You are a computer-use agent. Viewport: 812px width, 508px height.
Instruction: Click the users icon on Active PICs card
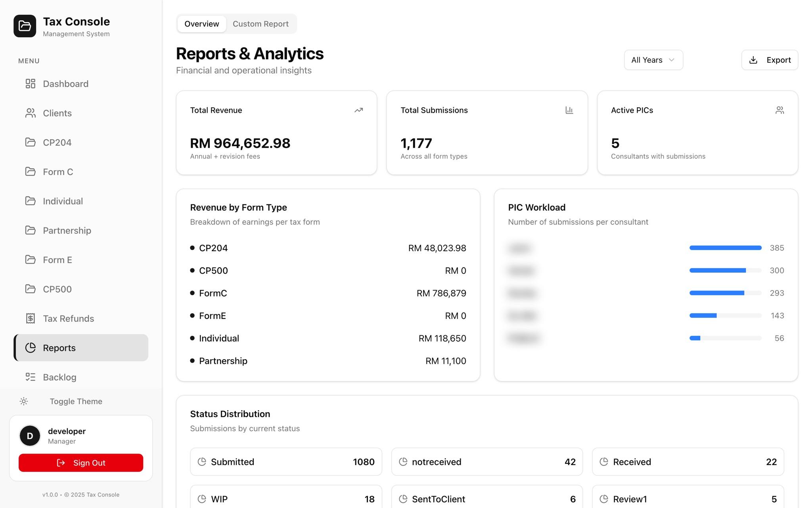pos(780,110)
